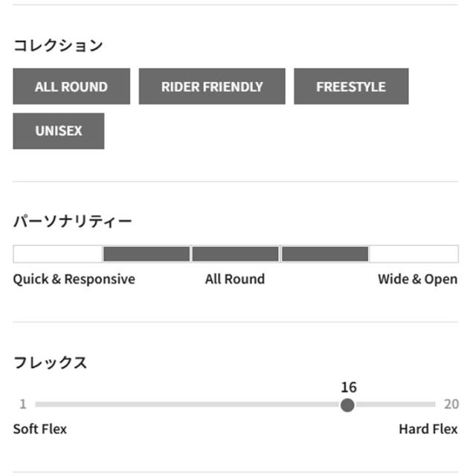The width and height of the screenshot is (476, 476).
Task: Click the filled segment left of the center segment
Action: pos(147,254)
